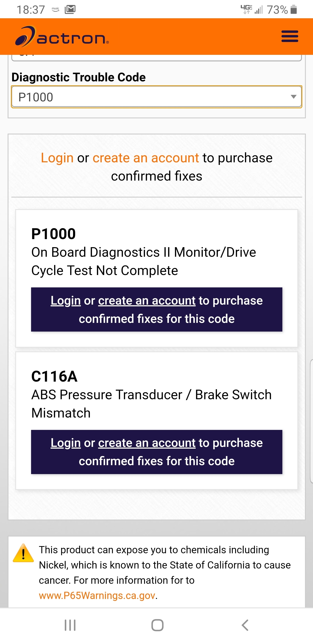Click Login in the C116A card
313x644 pixels.
tap(65, 443)
